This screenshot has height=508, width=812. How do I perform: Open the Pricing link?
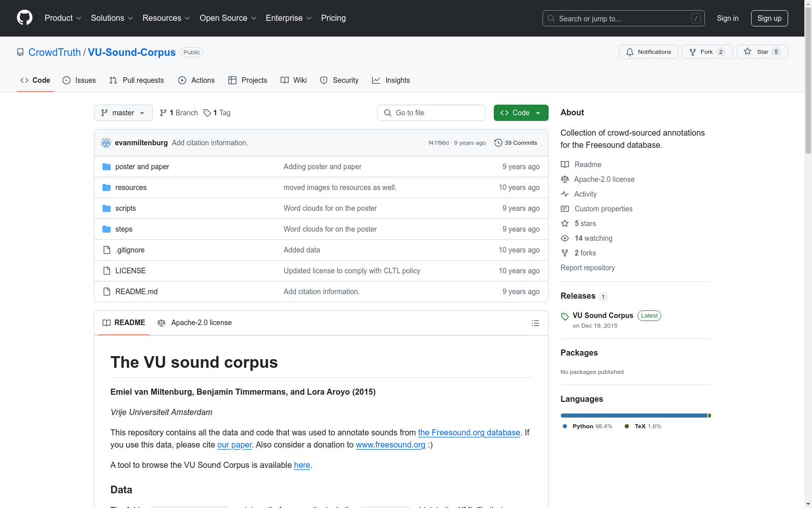[x=333, y=18]
